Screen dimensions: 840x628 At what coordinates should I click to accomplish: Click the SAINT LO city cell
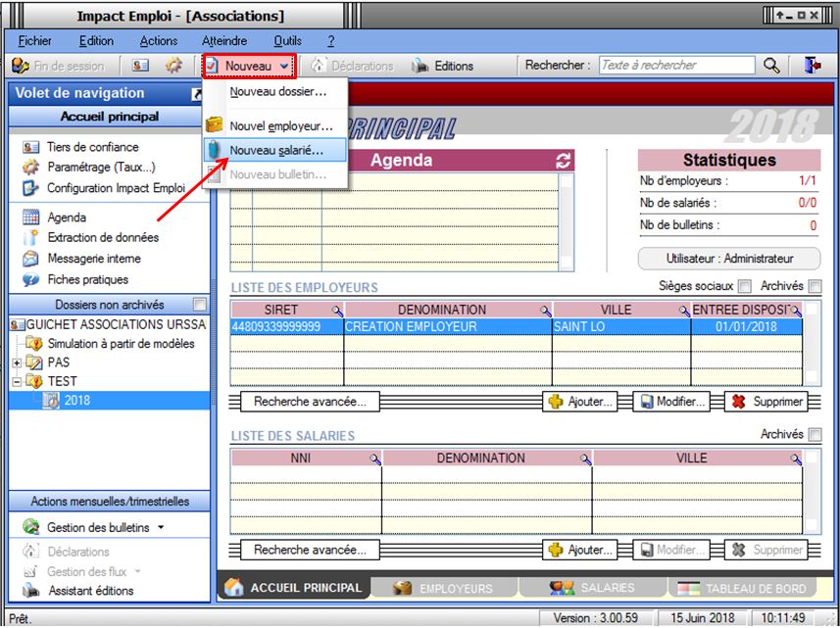click(621, 327)
